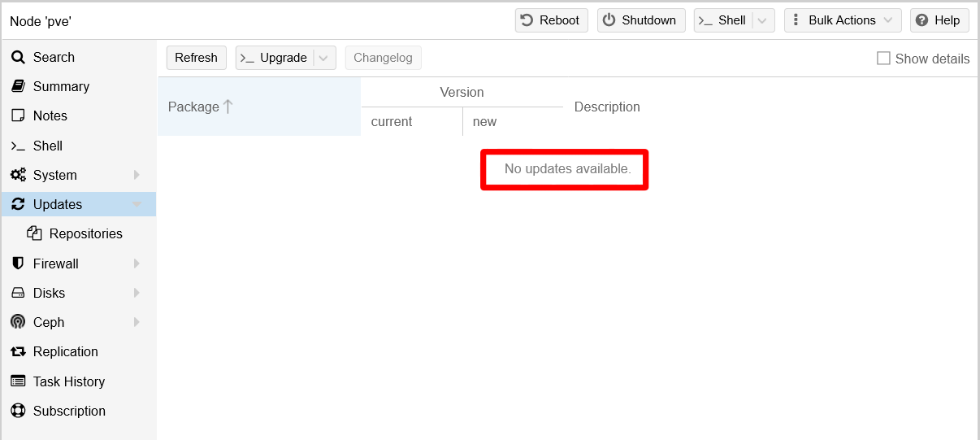This screenshot has height=440, width=980.
Task: Click the Reboot button
Action: point(551,20)
